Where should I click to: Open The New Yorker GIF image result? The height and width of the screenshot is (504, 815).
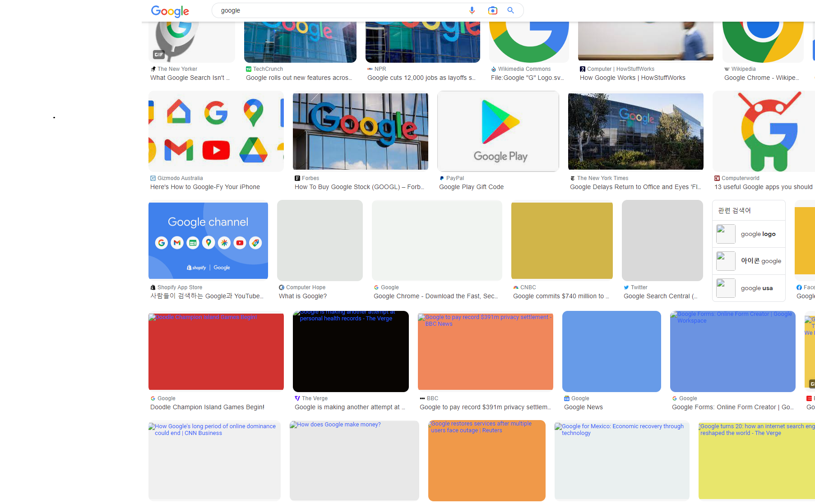(192, 42)
